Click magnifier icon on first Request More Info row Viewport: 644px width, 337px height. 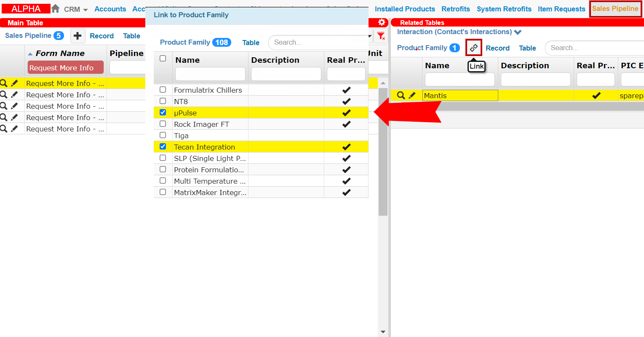[x=4, y=83]
